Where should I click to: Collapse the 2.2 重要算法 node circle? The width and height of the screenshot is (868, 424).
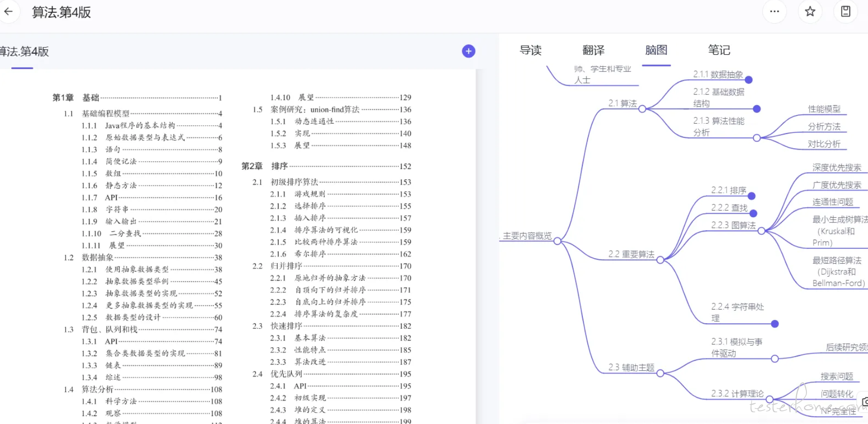point(660,260)
